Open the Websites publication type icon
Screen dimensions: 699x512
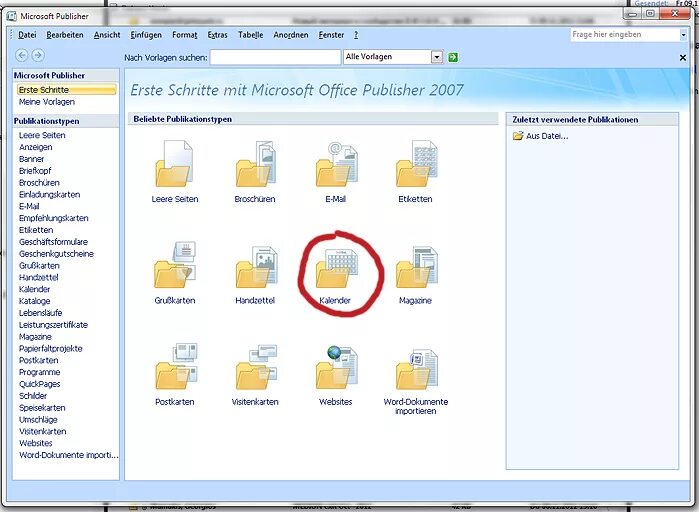(x=337, y=367)
